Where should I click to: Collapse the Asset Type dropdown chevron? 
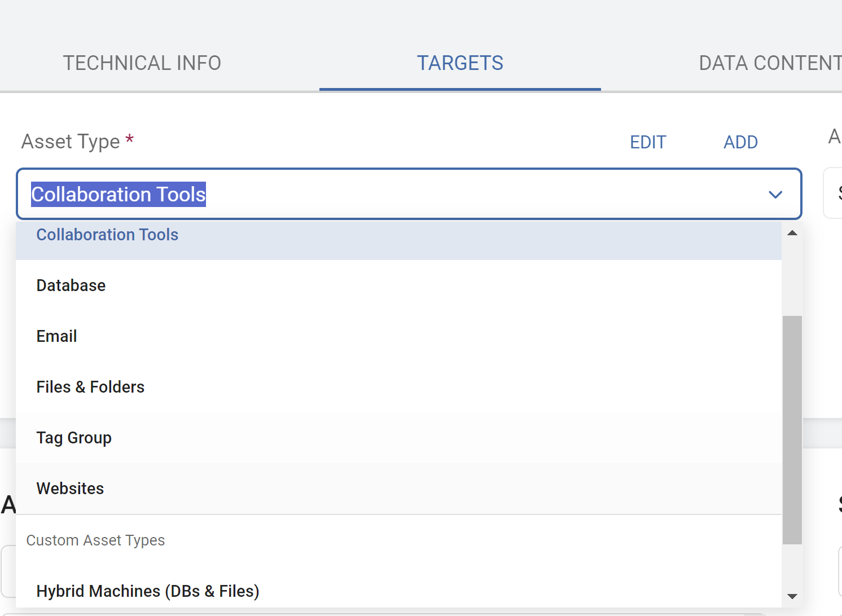click(775, 195)
